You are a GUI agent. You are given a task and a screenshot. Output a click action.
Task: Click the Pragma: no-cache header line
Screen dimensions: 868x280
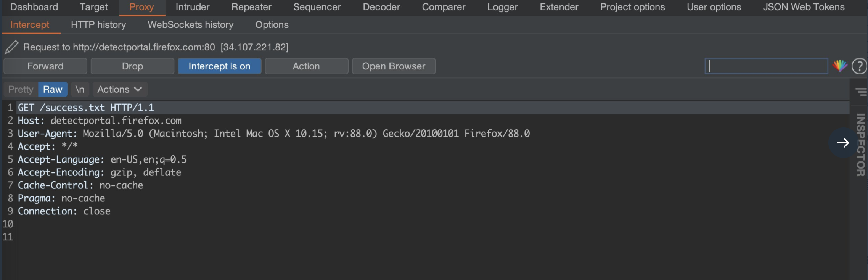pos(61,198)
